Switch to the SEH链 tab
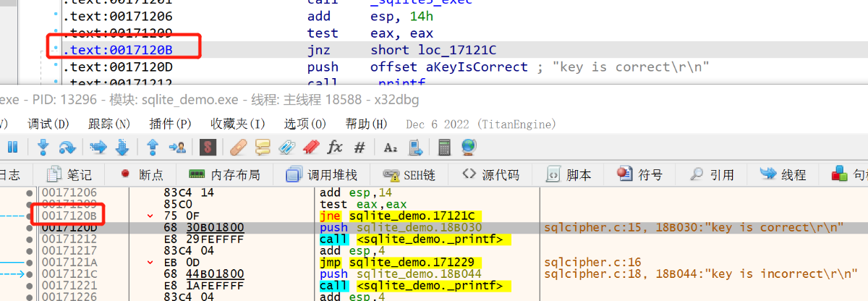 (x=409, y=174)
